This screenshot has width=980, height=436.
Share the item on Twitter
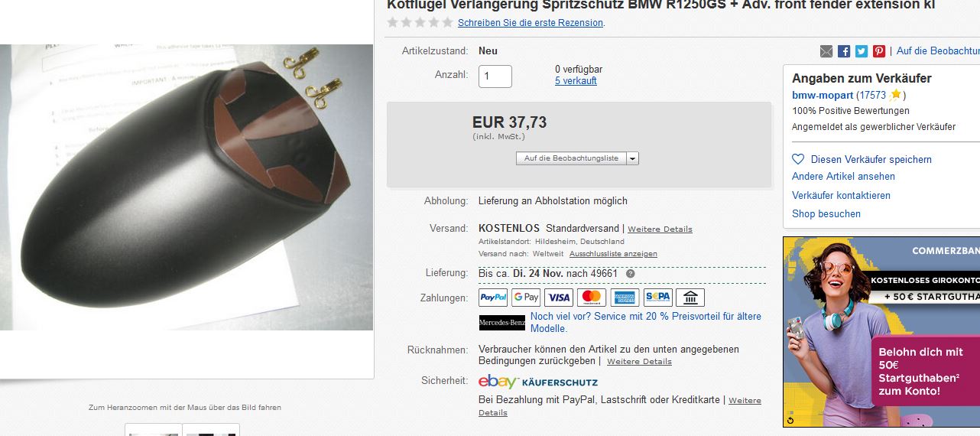[x=862, y=51]
